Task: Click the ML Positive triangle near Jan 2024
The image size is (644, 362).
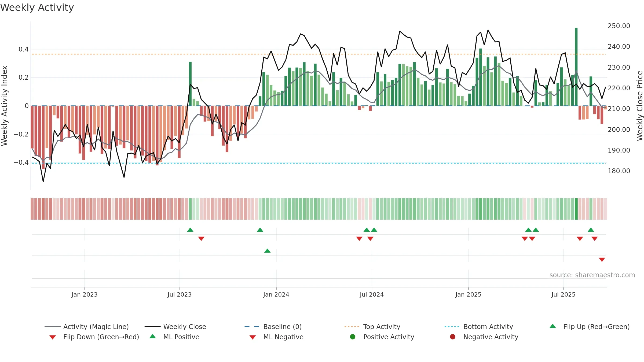Action: coord(267,251)
